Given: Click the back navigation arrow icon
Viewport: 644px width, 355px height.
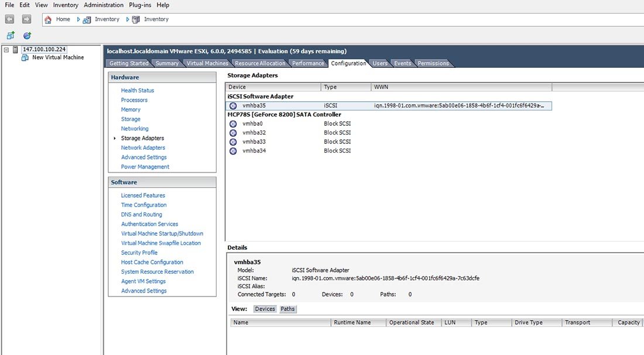Looking at the screenshot, I should tap(9, 19).
